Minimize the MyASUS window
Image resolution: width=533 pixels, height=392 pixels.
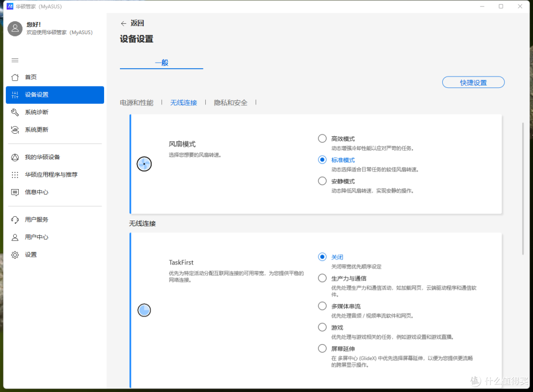482,6
